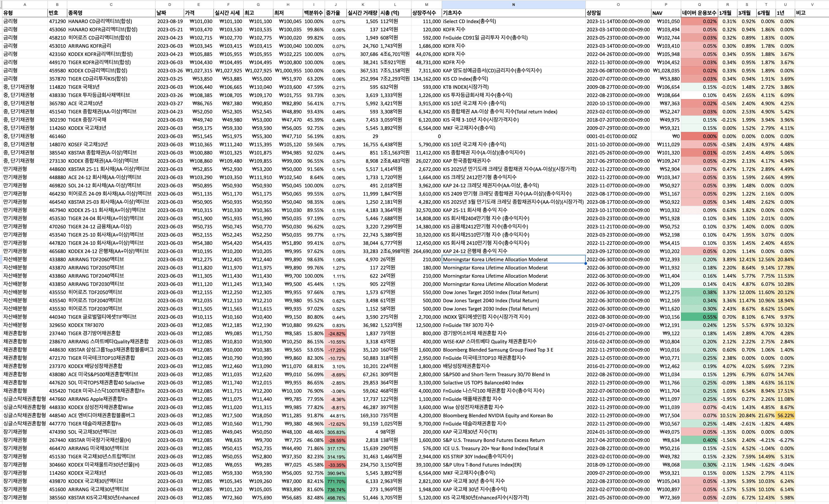Select green growth cell 771.70%
829x504 pixels.
tap(335, 481)
